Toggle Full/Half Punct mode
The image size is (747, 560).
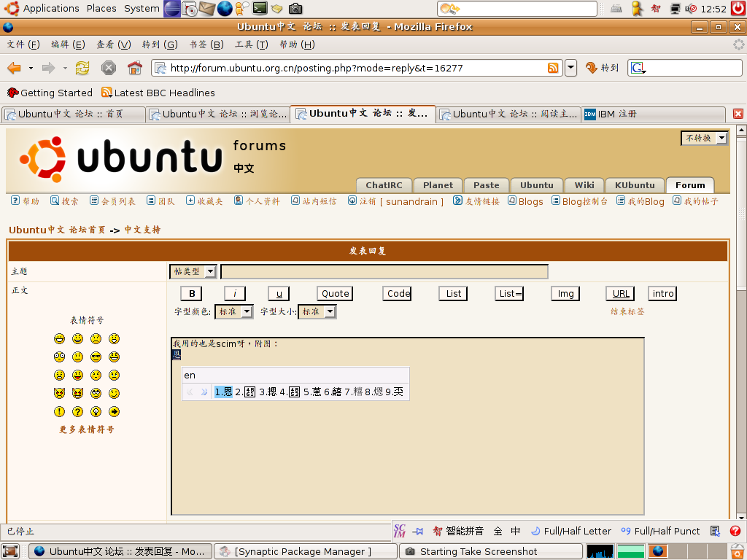coord(660,531)
